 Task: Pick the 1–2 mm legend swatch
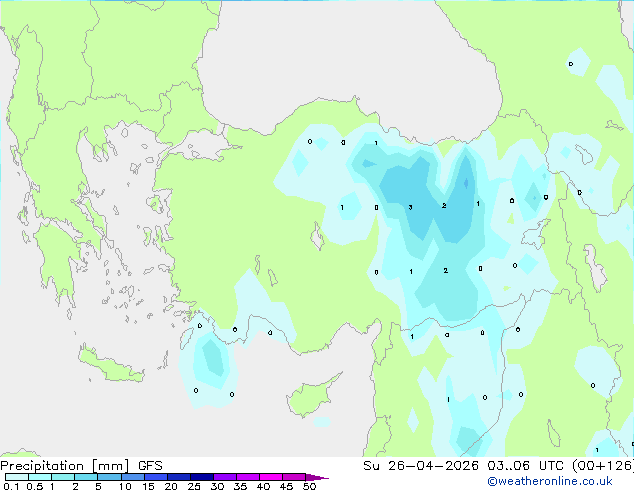coord(63,477)
